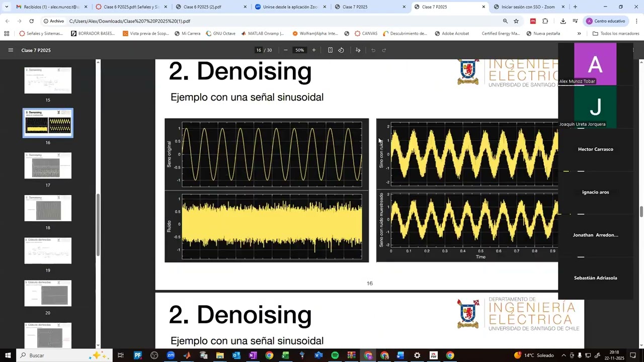Click the address bar with the PDF path

coord(282,21)
